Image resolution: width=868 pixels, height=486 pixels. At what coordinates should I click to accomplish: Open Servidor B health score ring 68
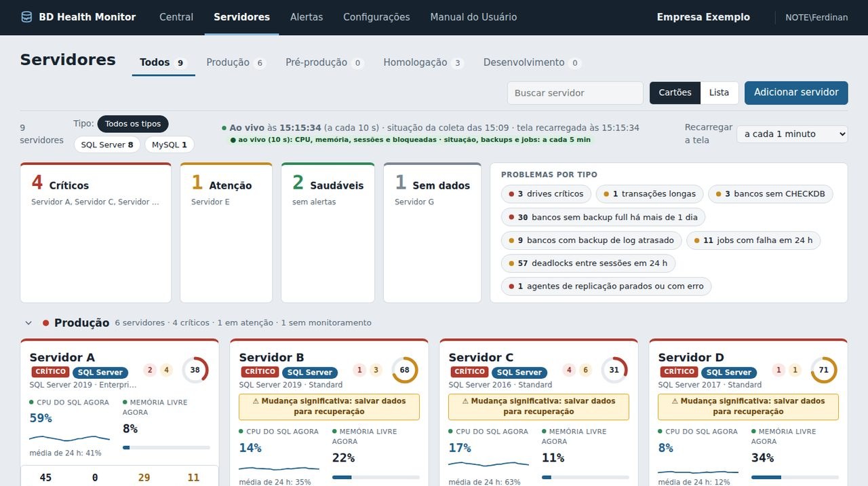point(405,370)
